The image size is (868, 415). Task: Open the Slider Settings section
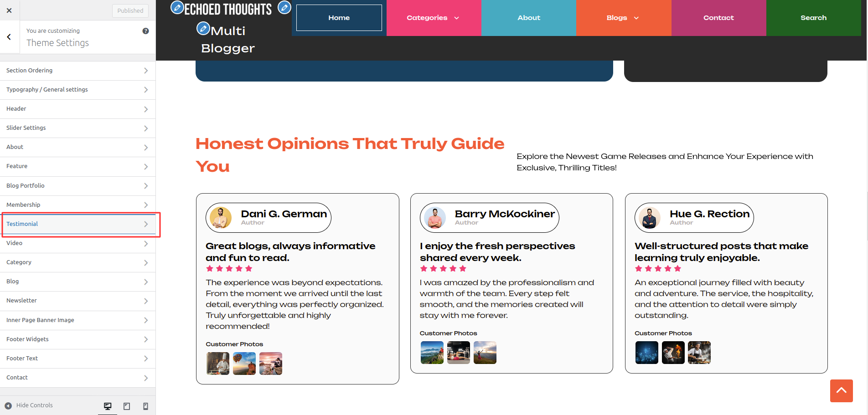point(77,128)
